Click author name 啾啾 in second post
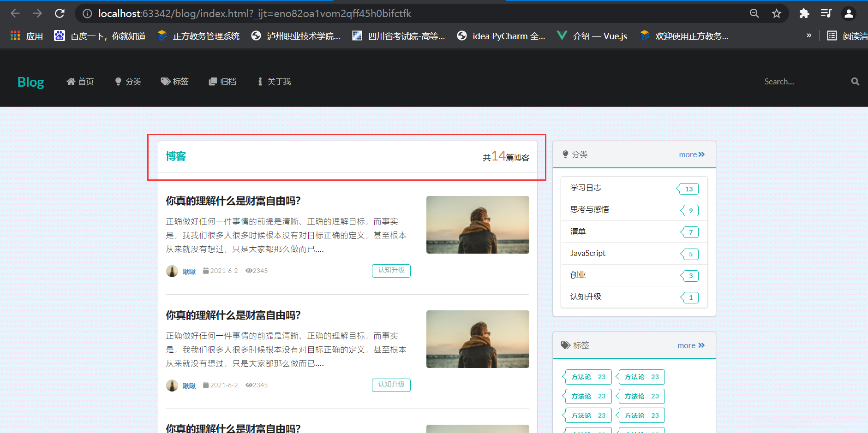 pyautogui.click(x=189, y=386)
